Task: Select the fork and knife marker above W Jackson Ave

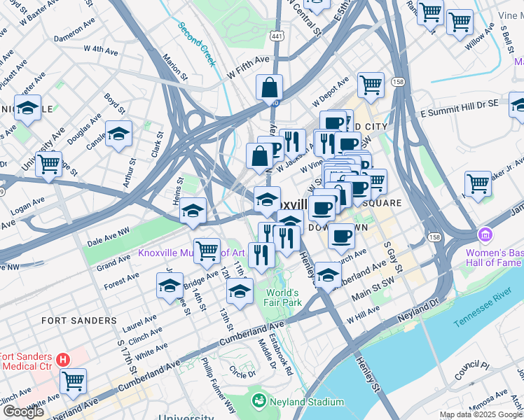Action: coord(292,143)
